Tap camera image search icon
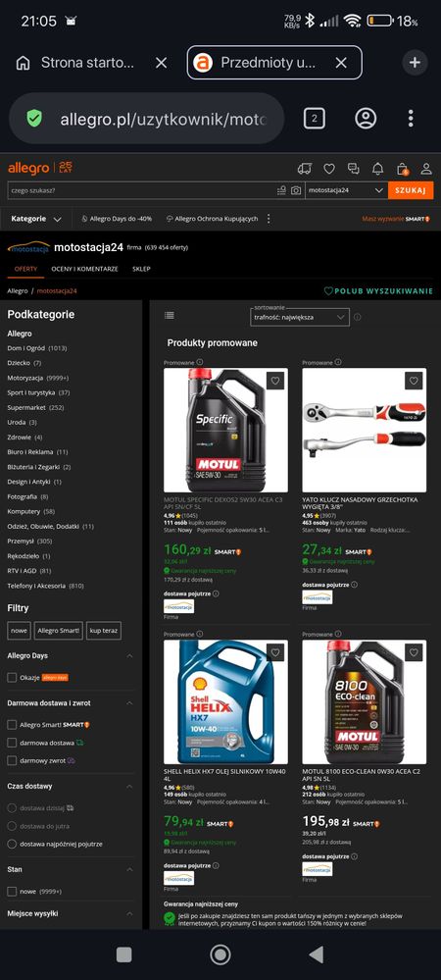This screenshot has width=441, height=980. pyautogui.click(x=296, y=190)
